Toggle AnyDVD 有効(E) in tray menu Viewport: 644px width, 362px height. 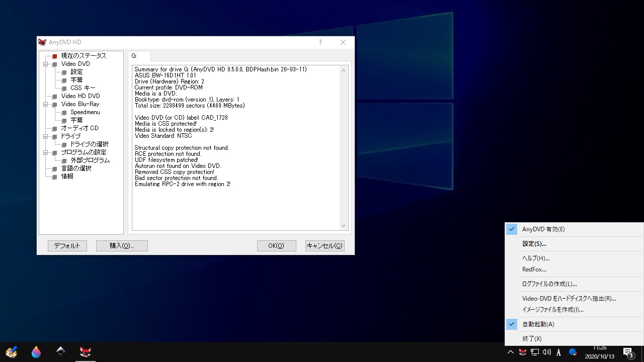(x=574, y=229)
